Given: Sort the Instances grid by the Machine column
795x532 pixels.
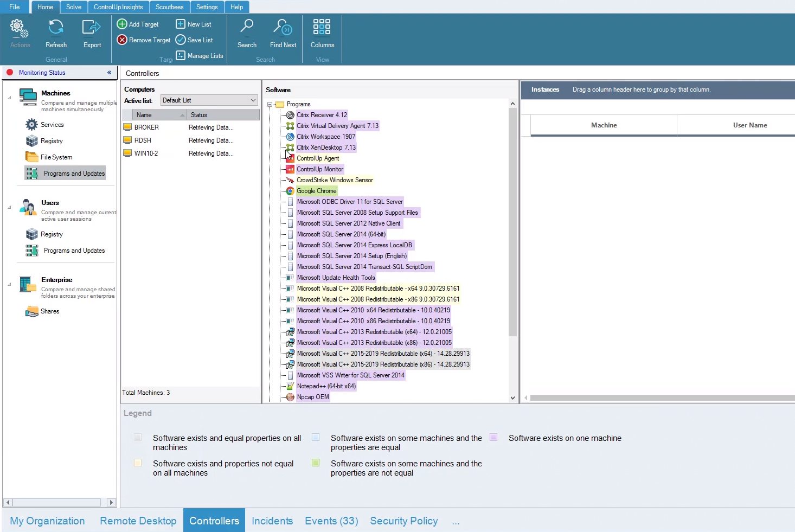Looking at the screenshot, I should (604, 125).
